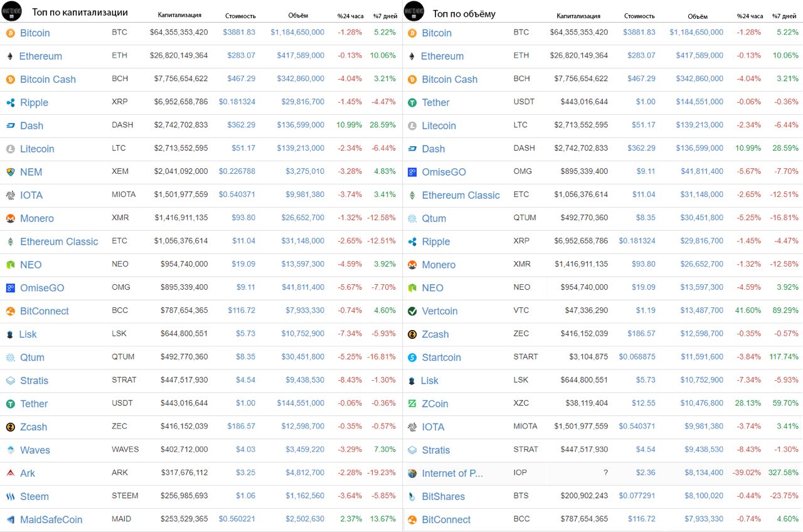Click the Ark coin icon
This screenshot has width=803, height=532.
click(10, 473)
